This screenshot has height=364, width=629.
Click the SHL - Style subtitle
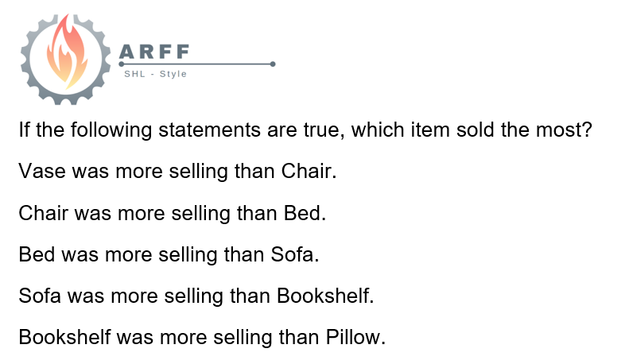(x=156, y=74)
